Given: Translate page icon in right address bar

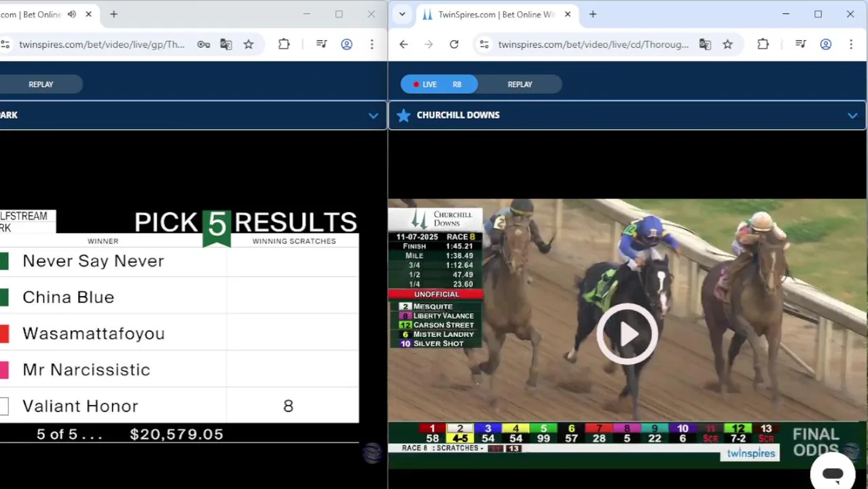Looking at the screenshot, I should point(705,44).
